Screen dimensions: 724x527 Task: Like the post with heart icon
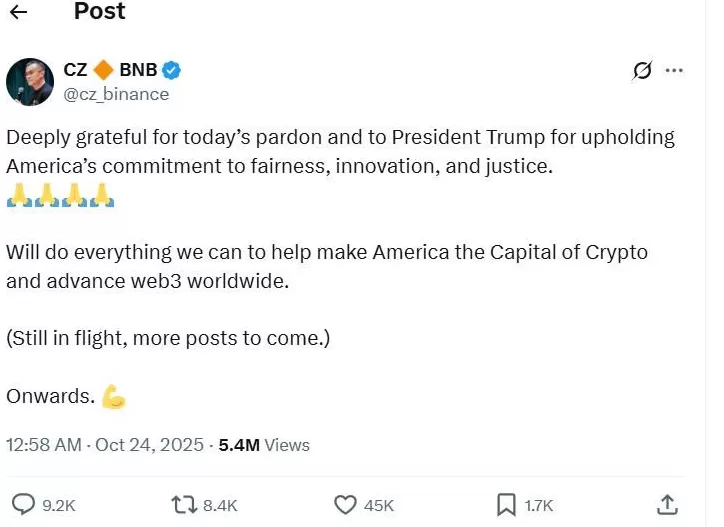[x=345, y=505]
